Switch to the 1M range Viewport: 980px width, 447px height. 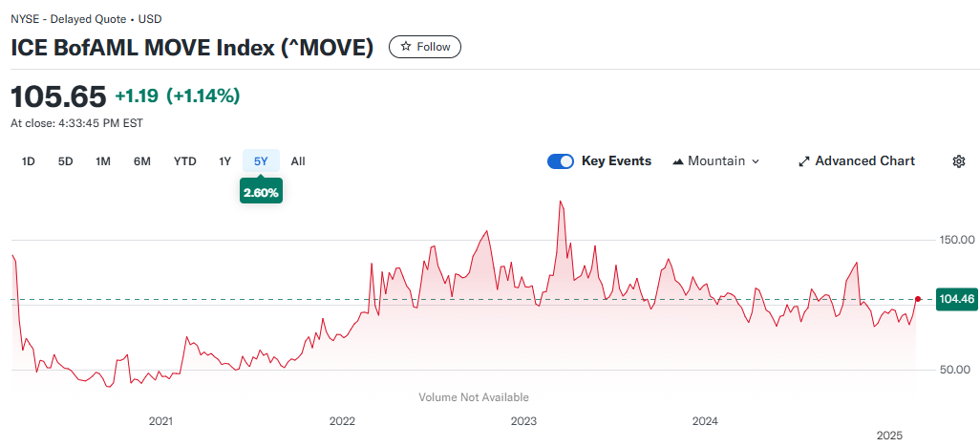coord(103,161)
